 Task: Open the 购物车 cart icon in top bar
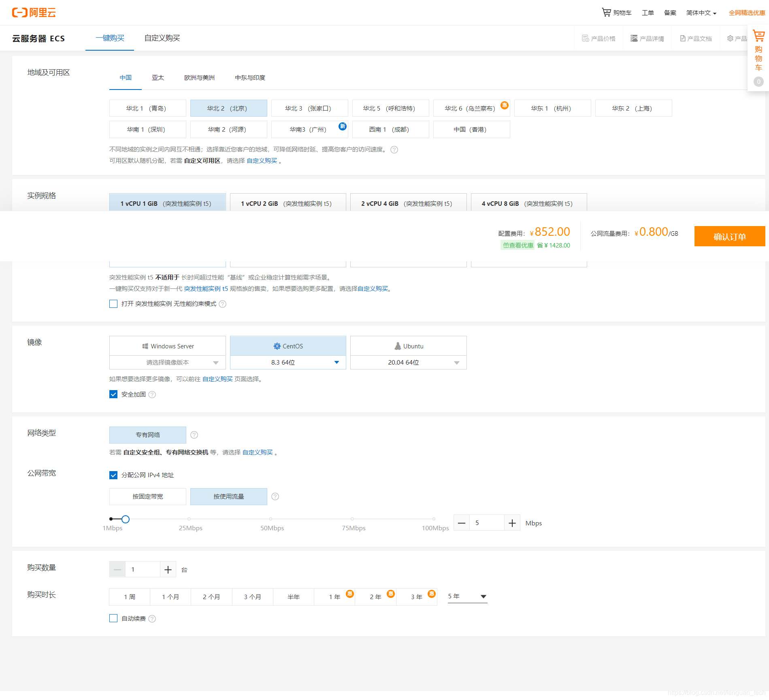coord(616,13)
